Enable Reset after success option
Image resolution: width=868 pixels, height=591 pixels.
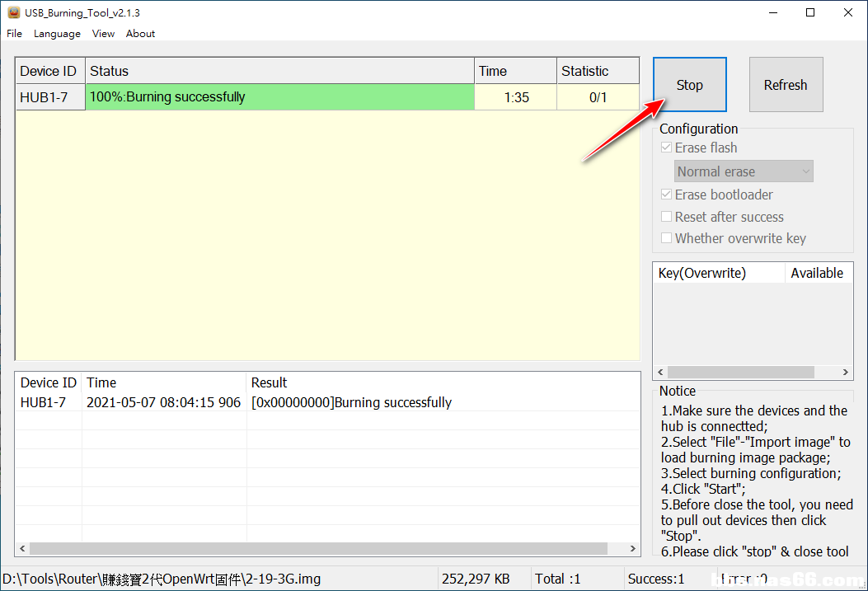667,217
